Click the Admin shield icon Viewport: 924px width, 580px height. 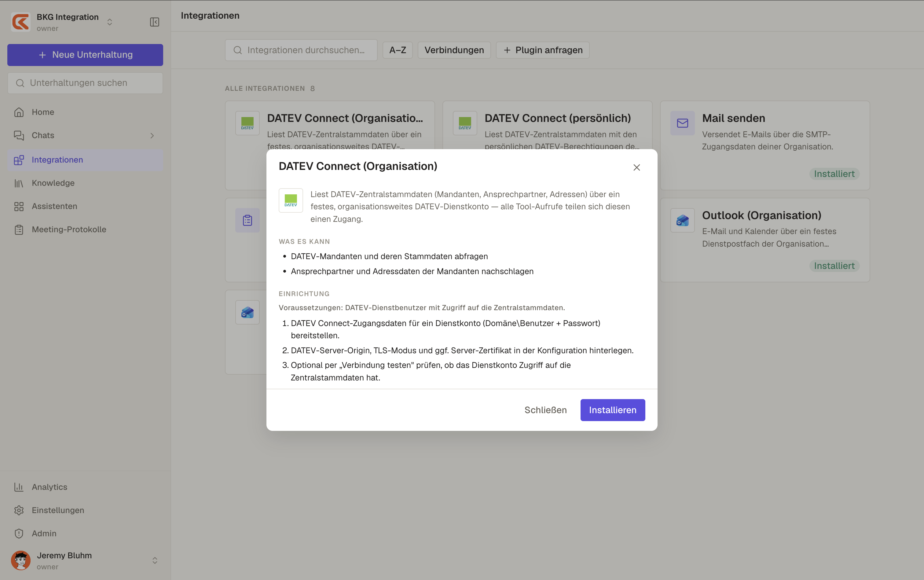19,533
